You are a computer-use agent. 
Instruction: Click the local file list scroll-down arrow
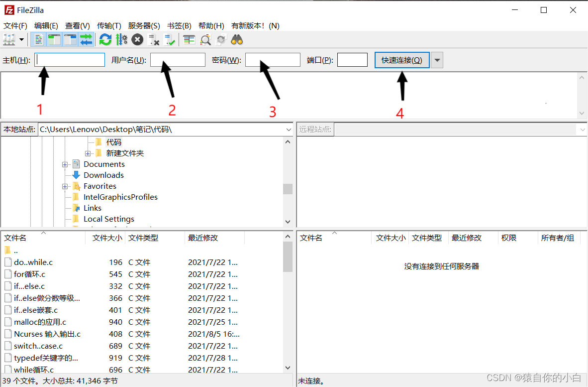[288, 368]
